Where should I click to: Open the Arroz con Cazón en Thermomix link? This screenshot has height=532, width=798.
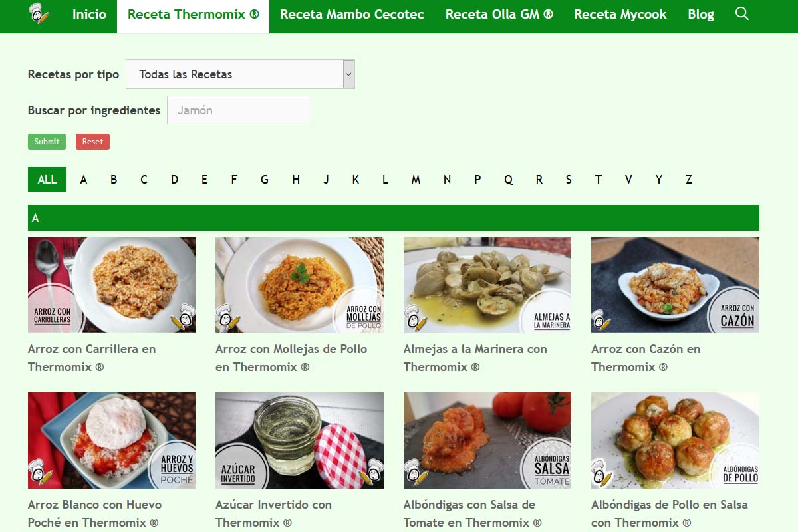click(x=646, y=358)
